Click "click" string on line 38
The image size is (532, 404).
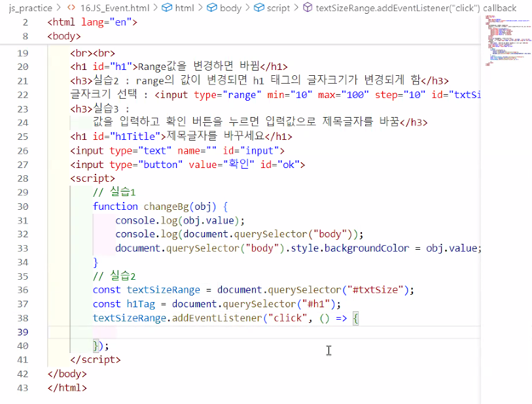288,318
